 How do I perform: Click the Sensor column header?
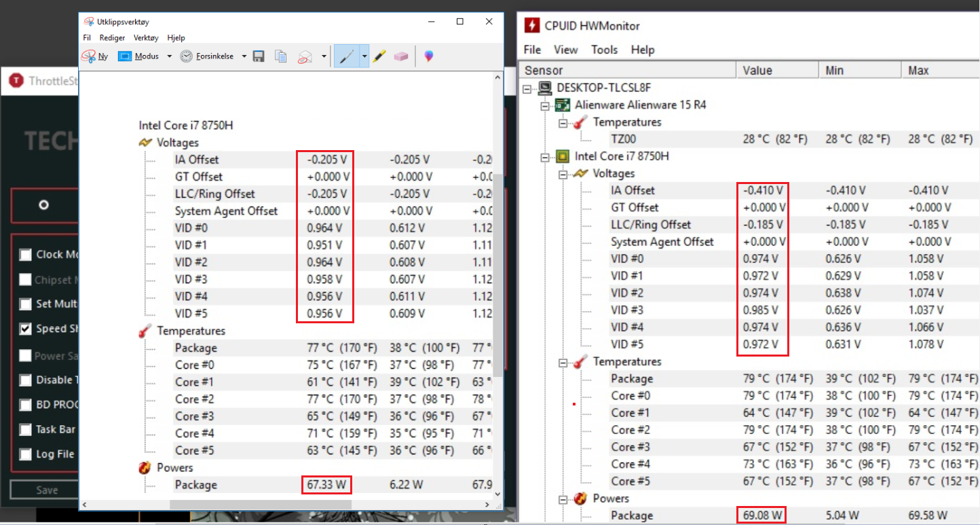coord(628,71)
